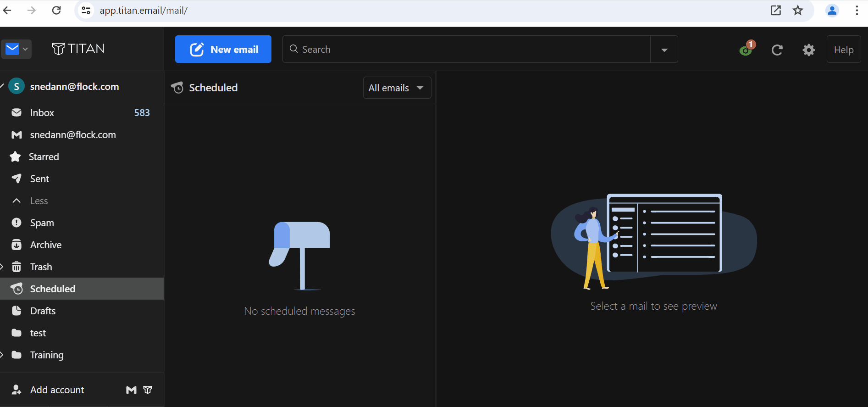Bookmark this page with the star
This screenshot has height=407, width=868.
point(798,10)
